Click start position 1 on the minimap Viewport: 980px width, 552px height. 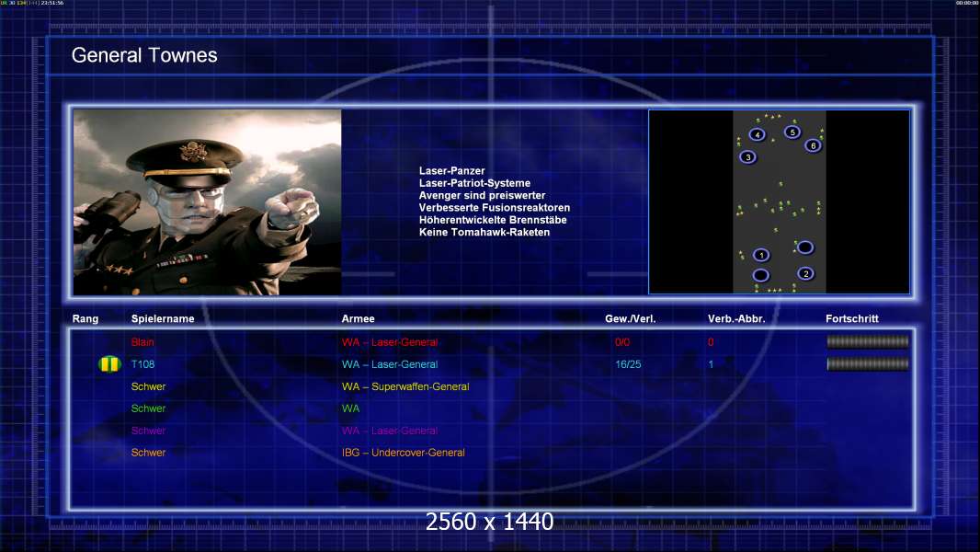pos(760,255)
